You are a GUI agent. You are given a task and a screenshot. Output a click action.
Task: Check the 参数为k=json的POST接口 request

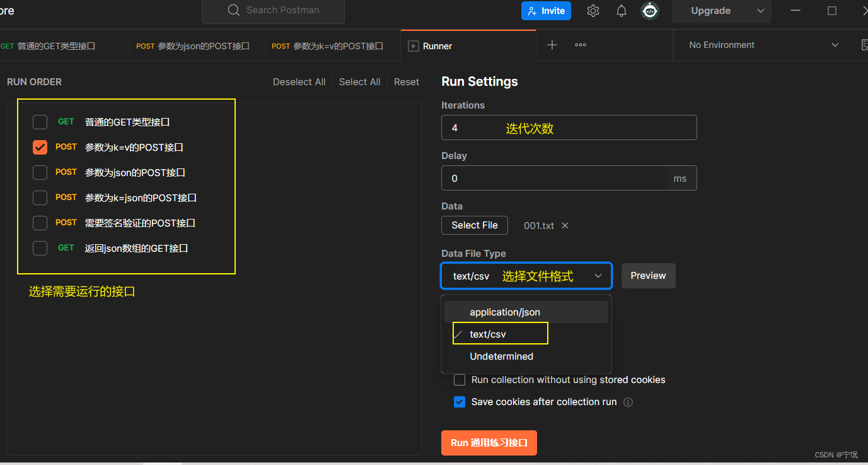(40, 197)
